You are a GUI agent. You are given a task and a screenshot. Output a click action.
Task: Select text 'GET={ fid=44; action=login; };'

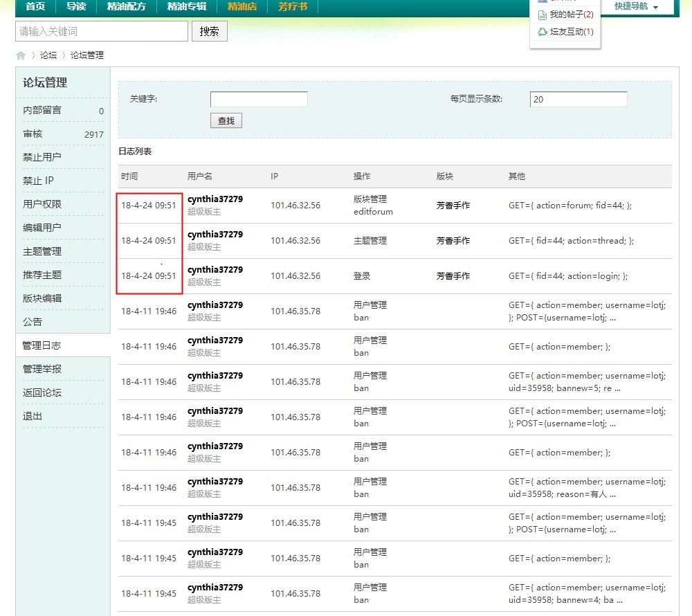coord(568,275)
